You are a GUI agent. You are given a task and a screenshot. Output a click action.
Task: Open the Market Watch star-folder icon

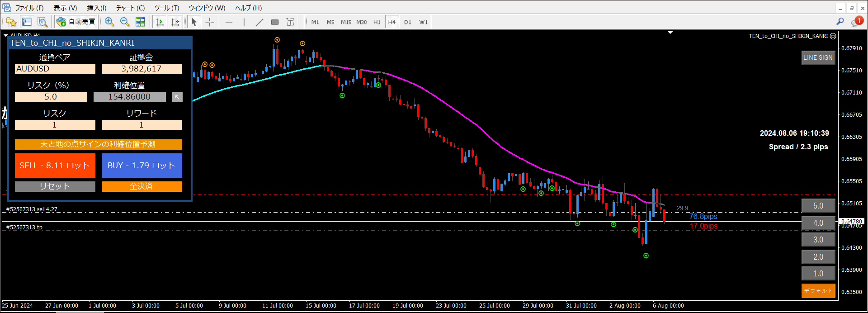pos(11,22)
